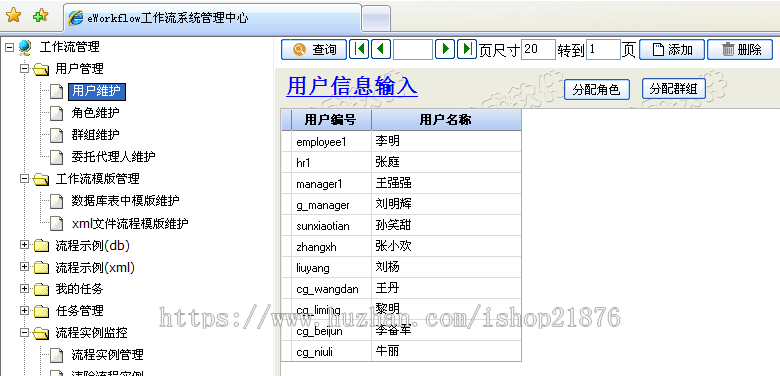This screenshot has height=376, width=780.
Task: Select the employee1 row cell
Action: tap(331, 142)
